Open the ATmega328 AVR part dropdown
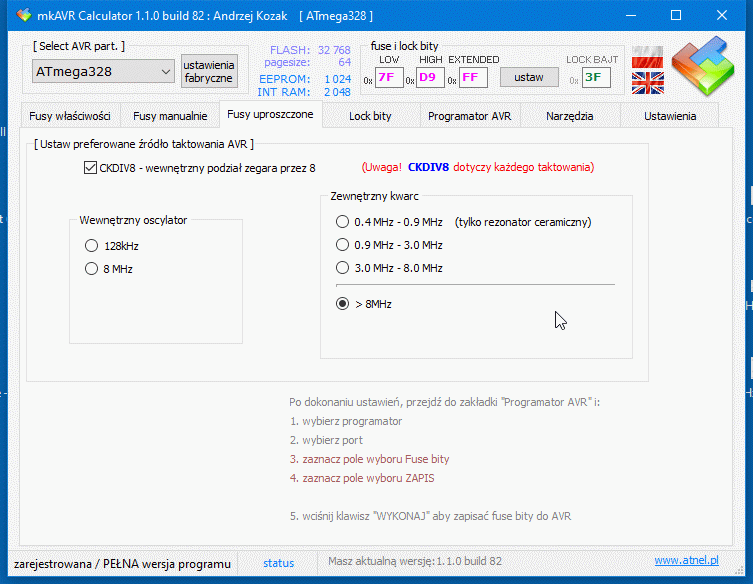 point(104,72)
